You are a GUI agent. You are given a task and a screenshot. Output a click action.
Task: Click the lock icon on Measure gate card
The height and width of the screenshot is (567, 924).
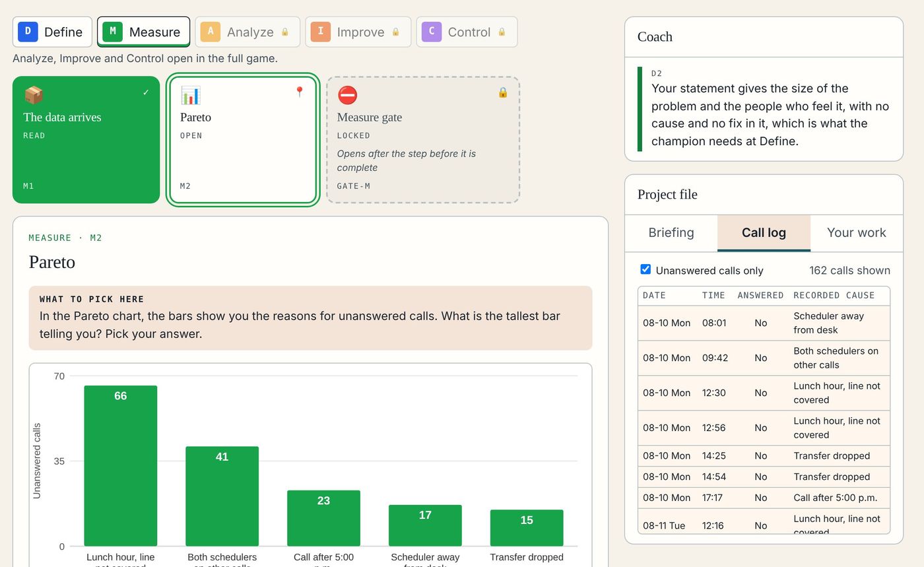point(503,92)
